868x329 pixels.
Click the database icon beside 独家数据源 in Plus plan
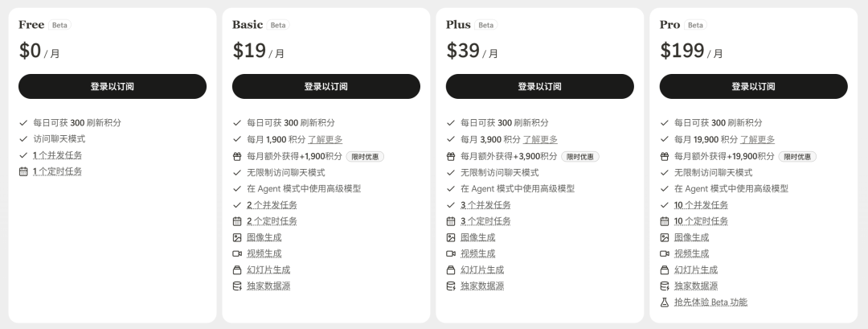click(451, 286)
